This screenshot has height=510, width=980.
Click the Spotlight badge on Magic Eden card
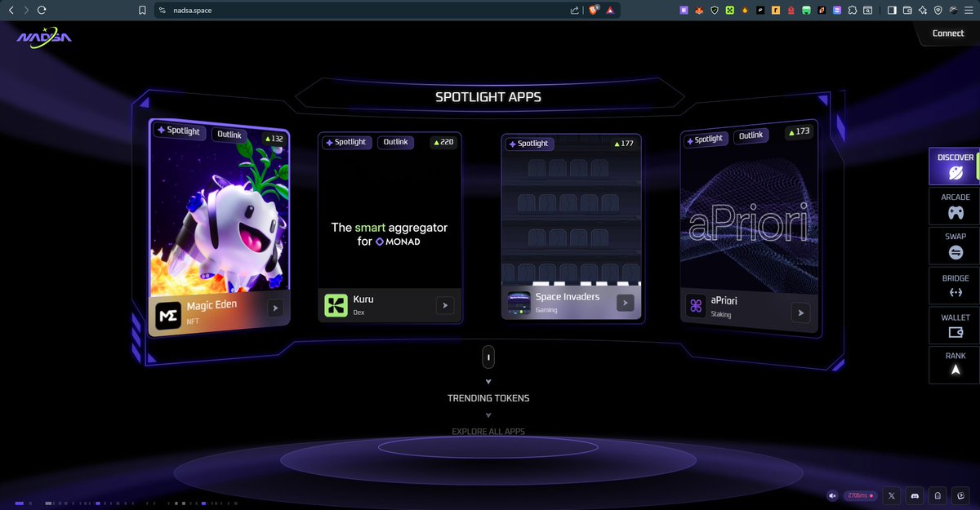click(x=179, y=131)
